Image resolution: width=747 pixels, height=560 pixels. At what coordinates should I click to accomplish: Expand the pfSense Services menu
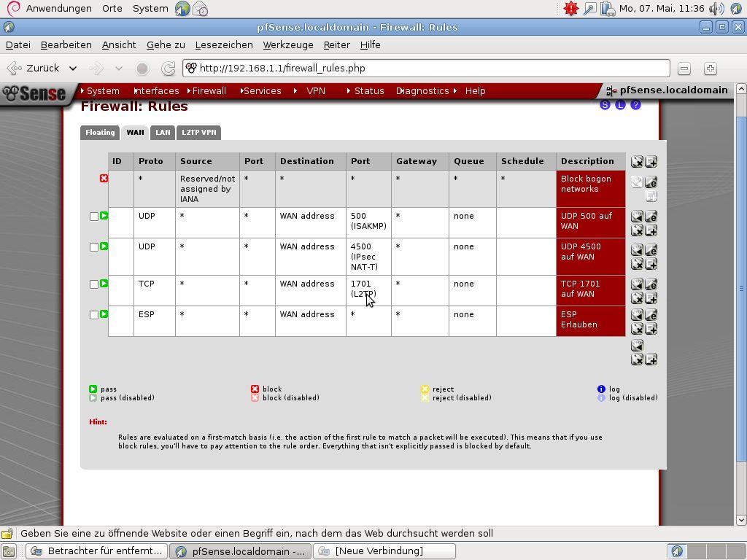click(x=261, y=91)
